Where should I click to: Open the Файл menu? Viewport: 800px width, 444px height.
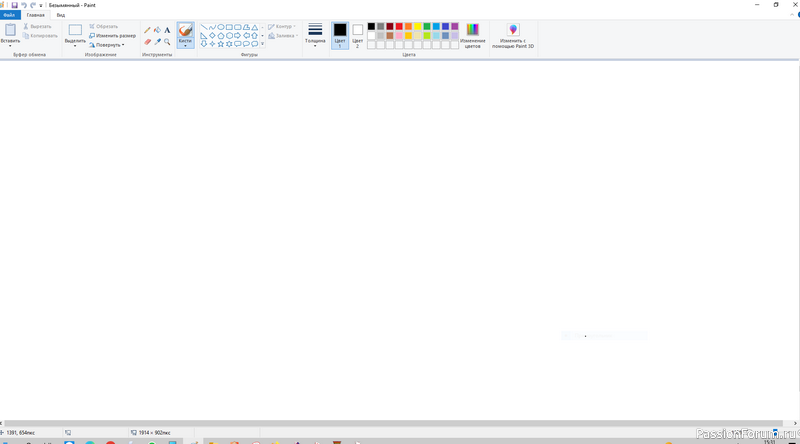[10, 15]
